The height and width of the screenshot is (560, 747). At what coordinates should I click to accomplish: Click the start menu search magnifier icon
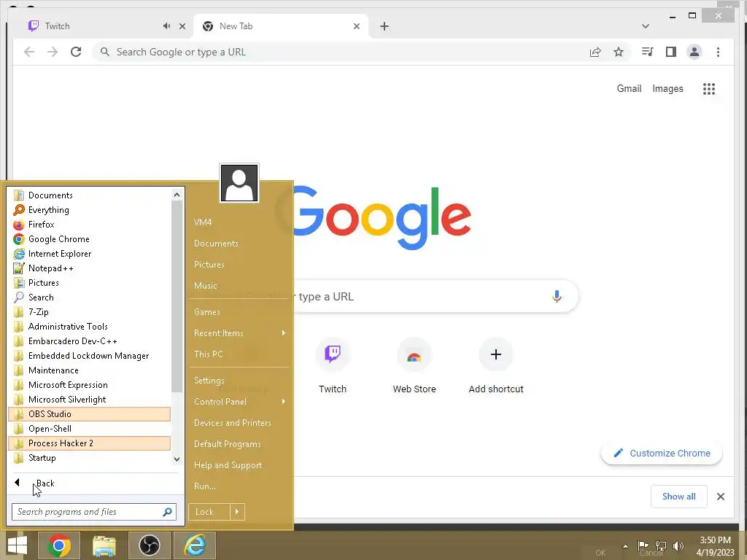[x=167, y=512]
